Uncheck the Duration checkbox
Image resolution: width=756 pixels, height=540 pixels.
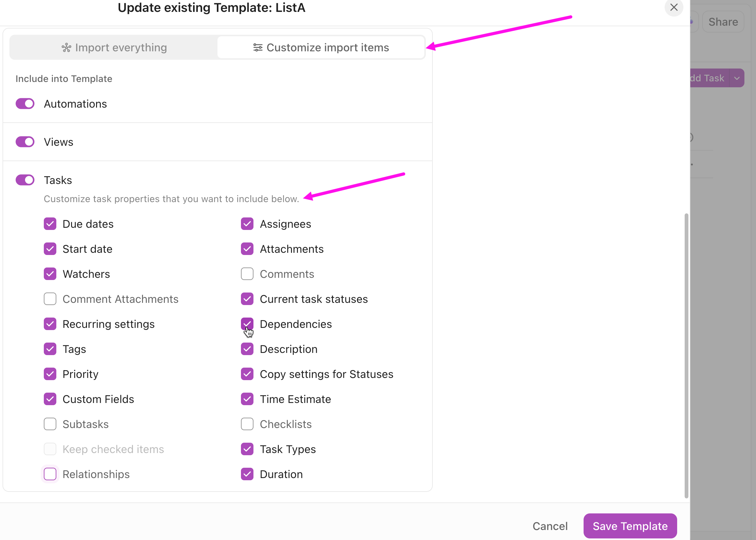(x=247, y=474)
